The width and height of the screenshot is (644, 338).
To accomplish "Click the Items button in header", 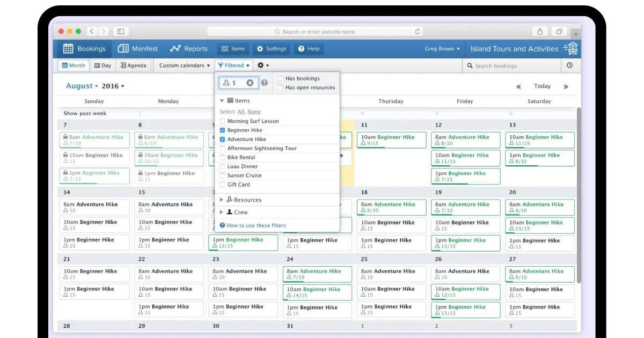I will tap(233, 49).
